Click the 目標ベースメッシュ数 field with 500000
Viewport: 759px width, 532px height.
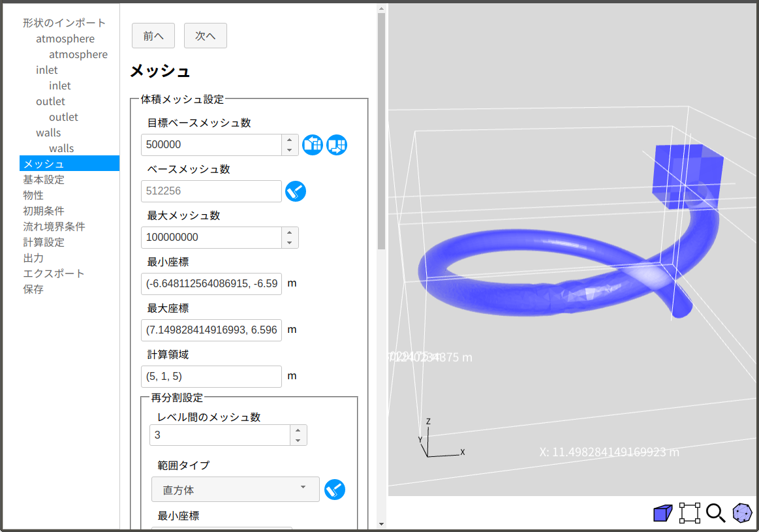point(211,145)
